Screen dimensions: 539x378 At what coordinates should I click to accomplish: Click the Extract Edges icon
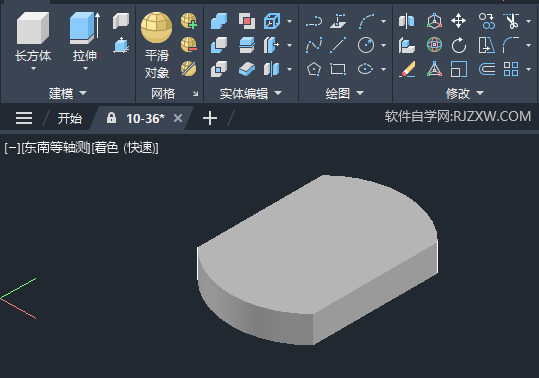coord(272,21)
